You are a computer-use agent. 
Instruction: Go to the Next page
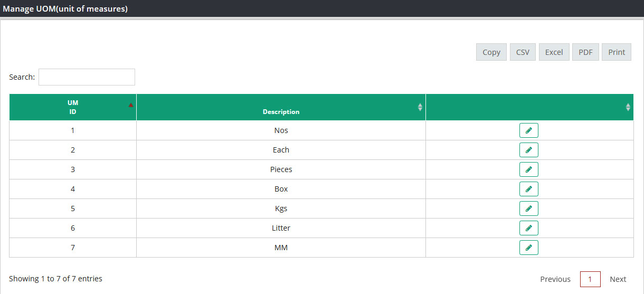(618, 279)
